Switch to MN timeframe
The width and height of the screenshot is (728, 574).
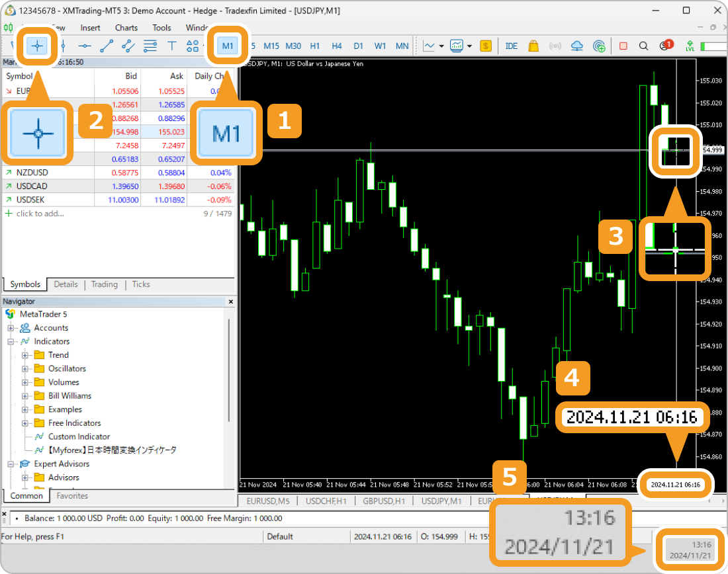coord(402,46)
